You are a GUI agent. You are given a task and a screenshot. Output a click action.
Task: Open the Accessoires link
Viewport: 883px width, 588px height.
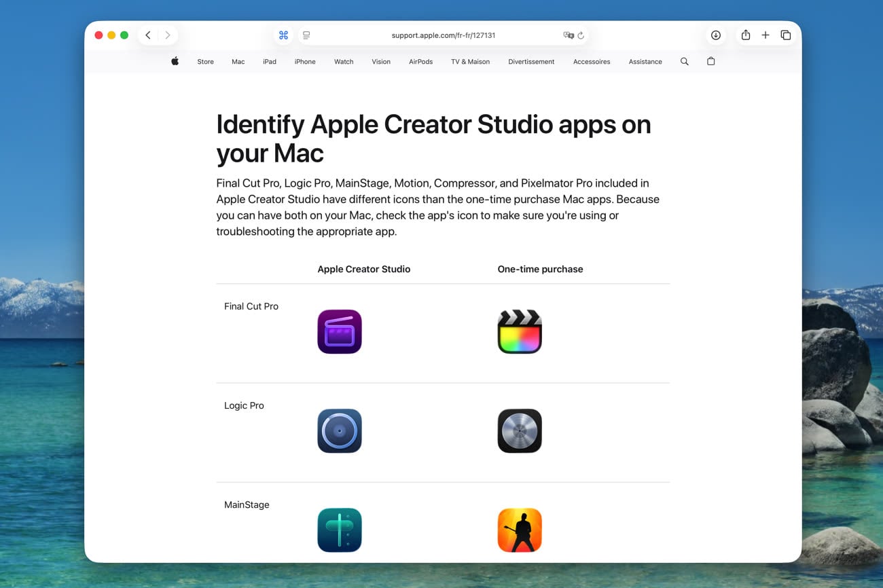click(592, 62)
